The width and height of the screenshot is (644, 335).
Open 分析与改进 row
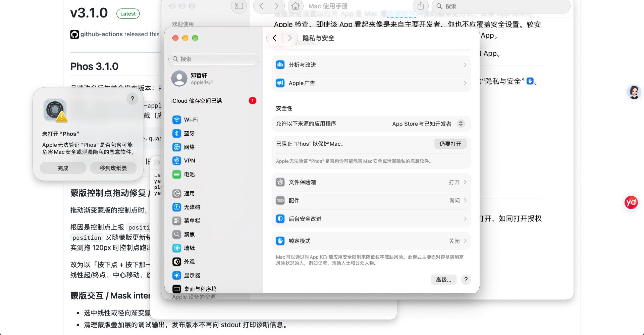(x=371, y=65)
